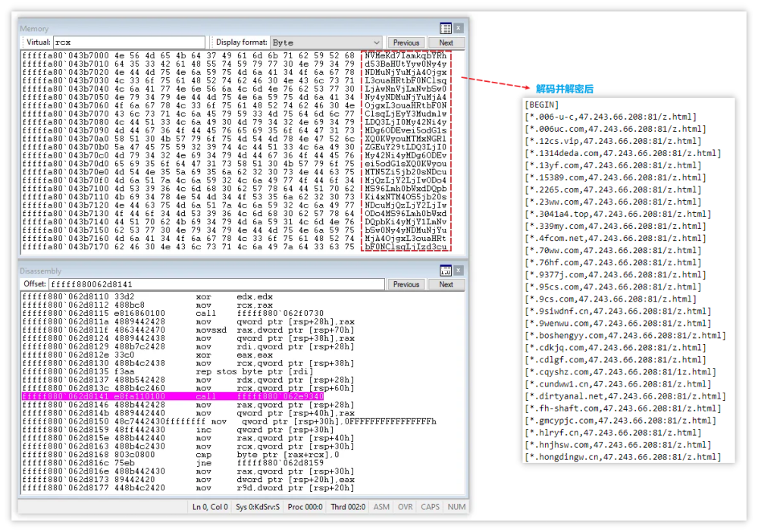Click Next in the Disassembly panel
758x532 pixels.
446,284
